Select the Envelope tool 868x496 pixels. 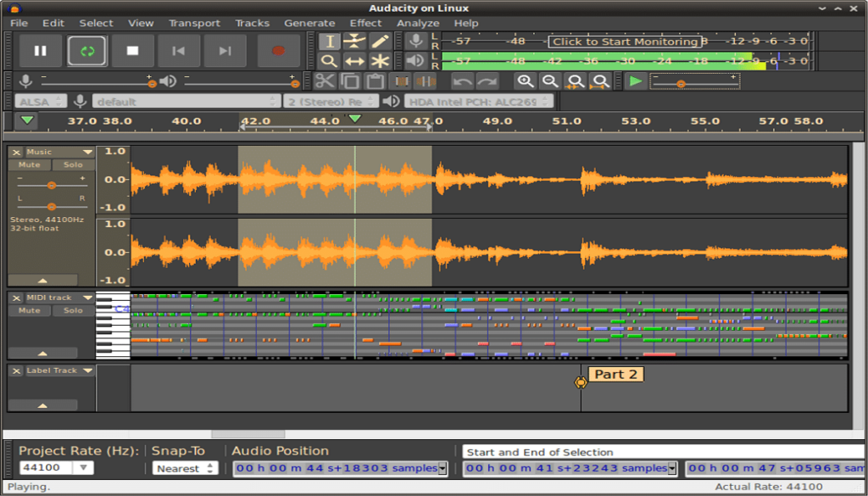click(354, 41)
